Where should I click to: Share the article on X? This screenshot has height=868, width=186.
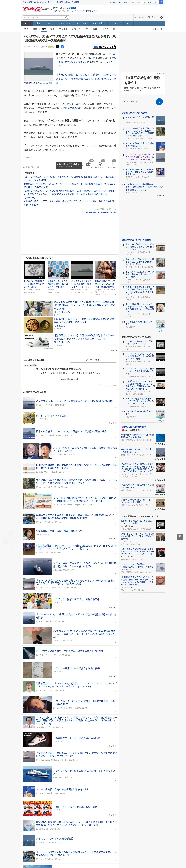click(57, 47)
